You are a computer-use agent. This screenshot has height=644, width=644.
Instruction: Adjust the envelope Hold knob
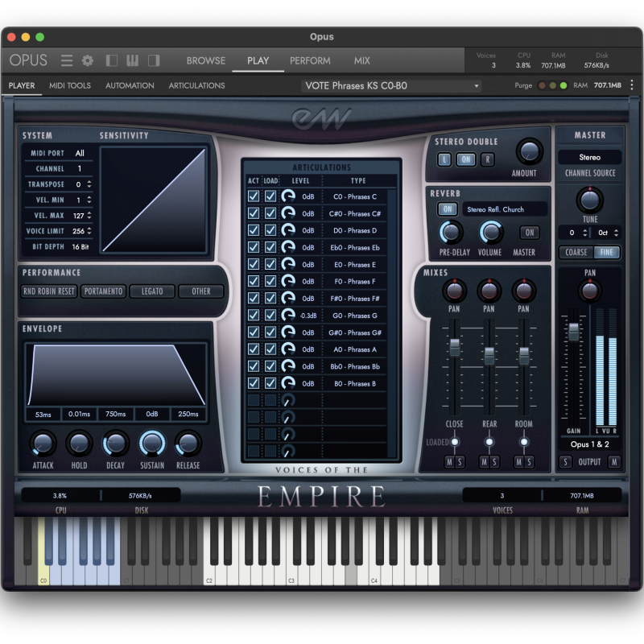point(79,444)
